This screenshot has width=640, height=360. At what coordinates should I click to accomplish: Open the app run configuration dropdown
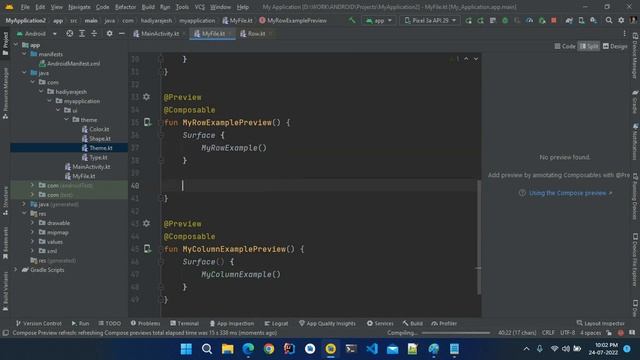pyautogui.click(x=379, y=20)
